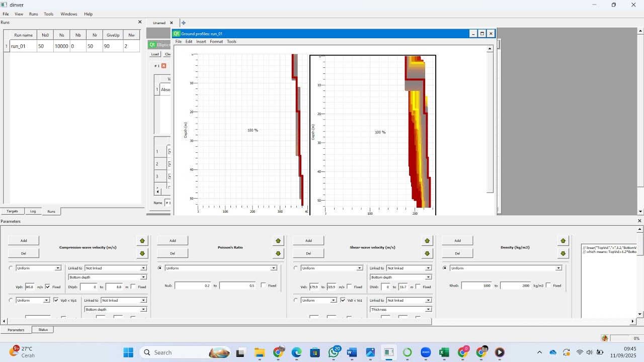Screen dimensions: 644x362
Task: Open Windows Start menu
Action: pos(128,352)
